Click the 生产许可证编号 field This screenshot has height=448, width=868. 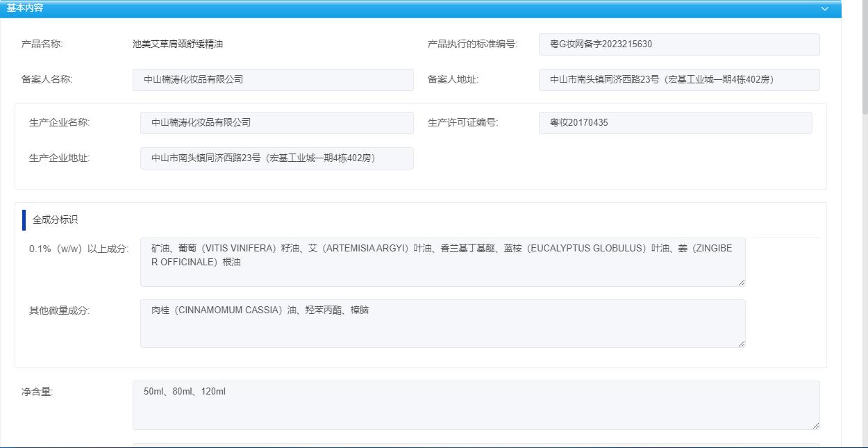(x=675, y=123)
